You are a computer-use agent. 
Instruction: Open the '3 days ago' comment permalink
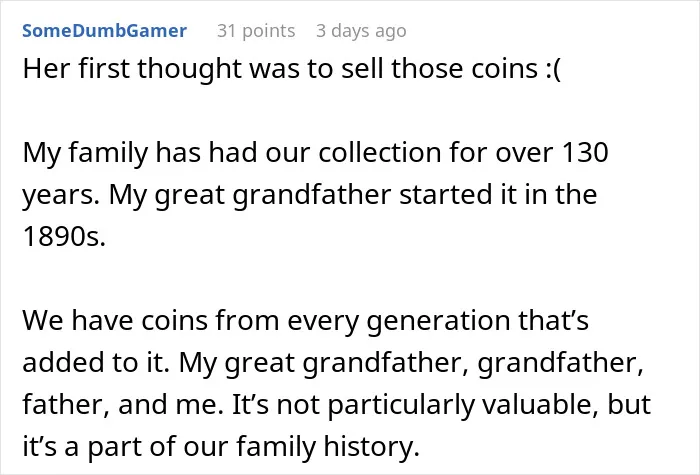click(361, 31)
